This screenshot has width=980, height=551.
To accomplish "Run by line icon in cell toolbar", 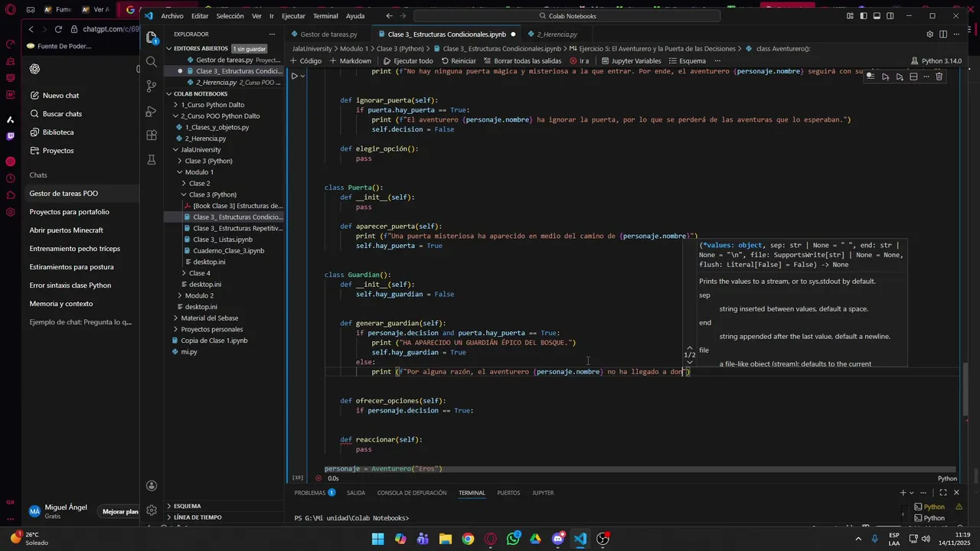I will tap(871, 77).
